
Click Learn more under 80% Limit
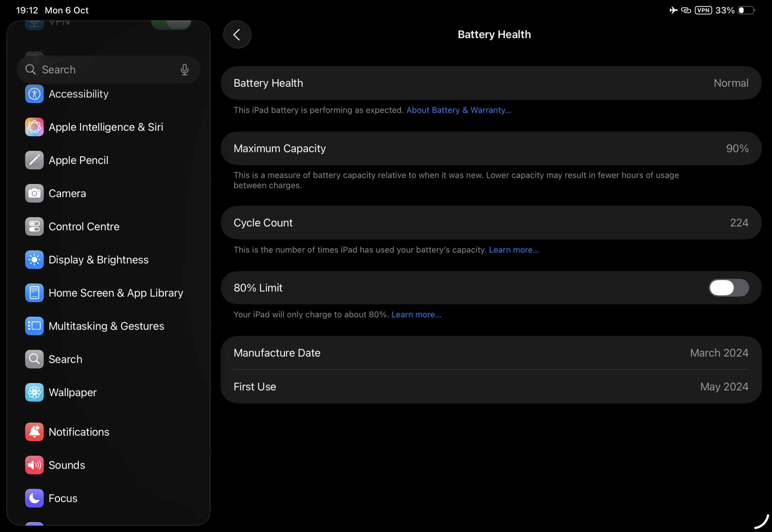tap(416, 315)
